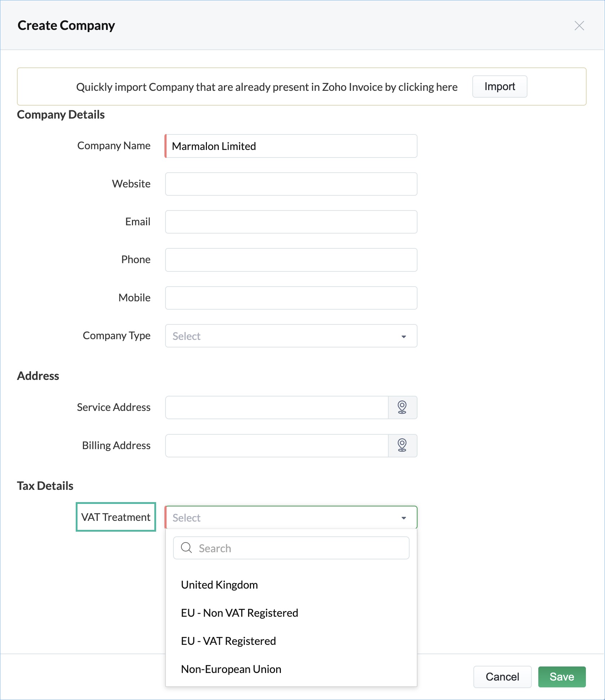605x700 pixels.
Task: Click the Billing Address map pin icon
Action: click(x=402, y=446)
